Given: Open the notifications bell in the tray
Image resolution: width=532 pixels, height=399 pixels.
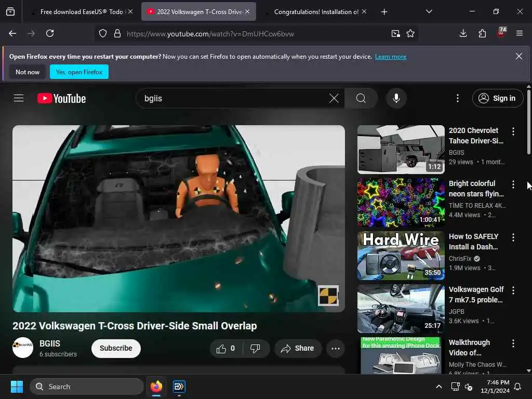Looking at the screenshot, I should point(518,387).
